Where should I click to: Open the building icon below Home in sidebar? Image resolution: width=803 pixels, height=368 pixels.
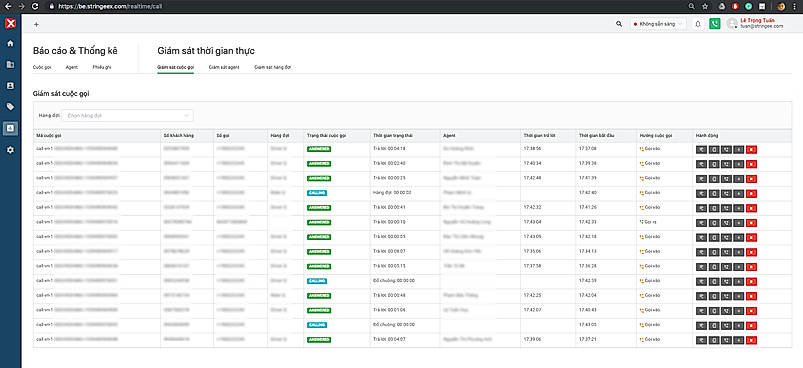(10, 64)
